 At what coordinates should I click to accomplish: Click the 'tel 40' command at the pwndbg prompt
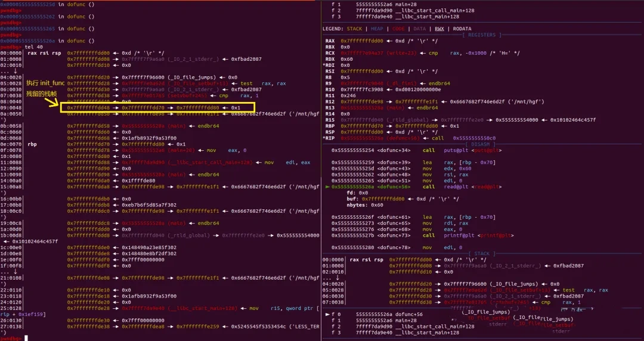point(33,47)
